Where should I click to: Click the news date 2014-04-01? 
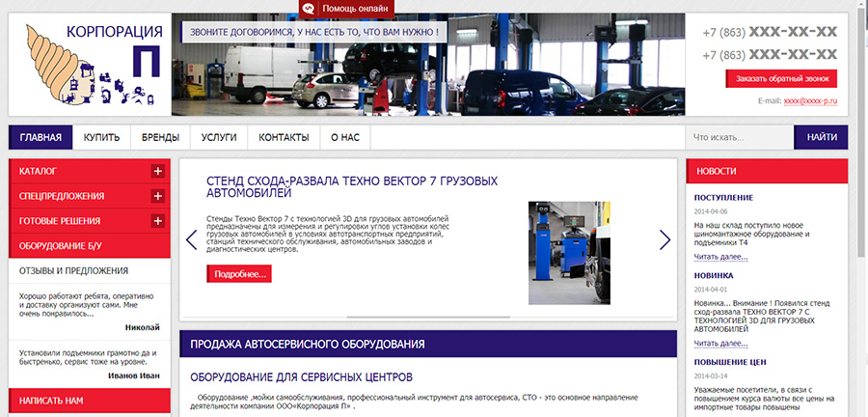click(x=711, y=289)
